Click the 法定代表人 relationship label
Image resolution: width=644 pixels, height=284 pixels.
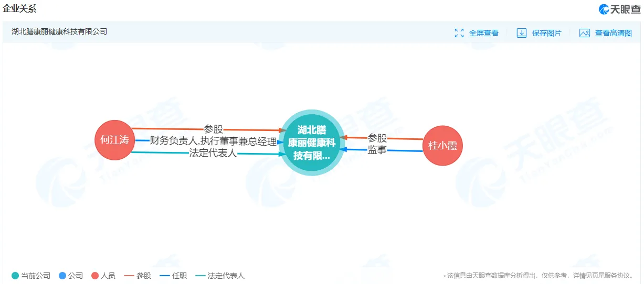click(x=213, y=154)
